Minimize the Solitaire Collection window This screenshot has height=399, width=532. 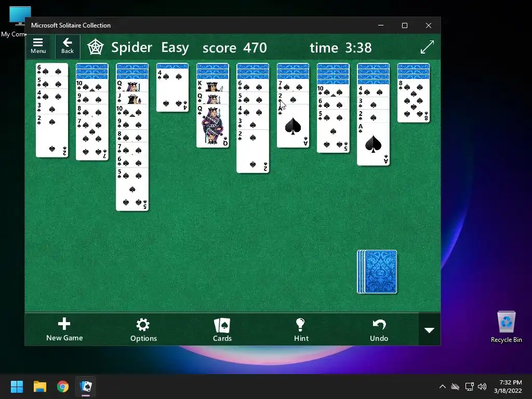(x=381, y=25)
